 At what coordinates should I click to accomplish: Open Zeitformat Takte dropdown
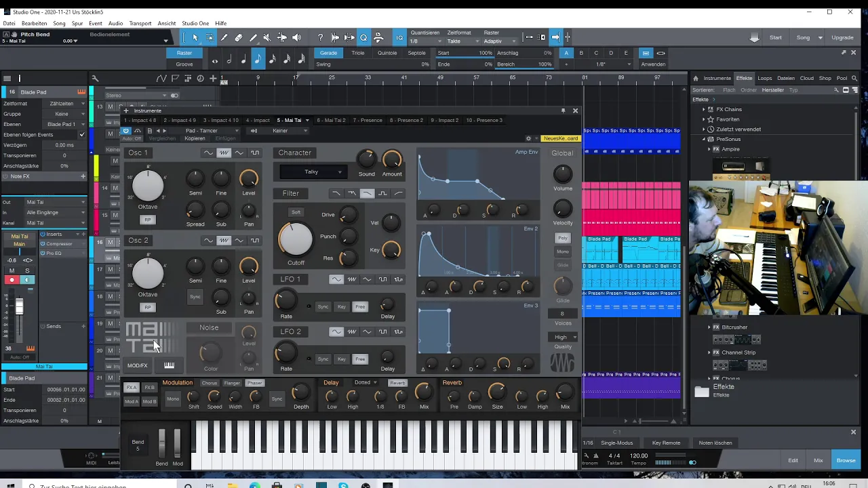click(462, 41)
